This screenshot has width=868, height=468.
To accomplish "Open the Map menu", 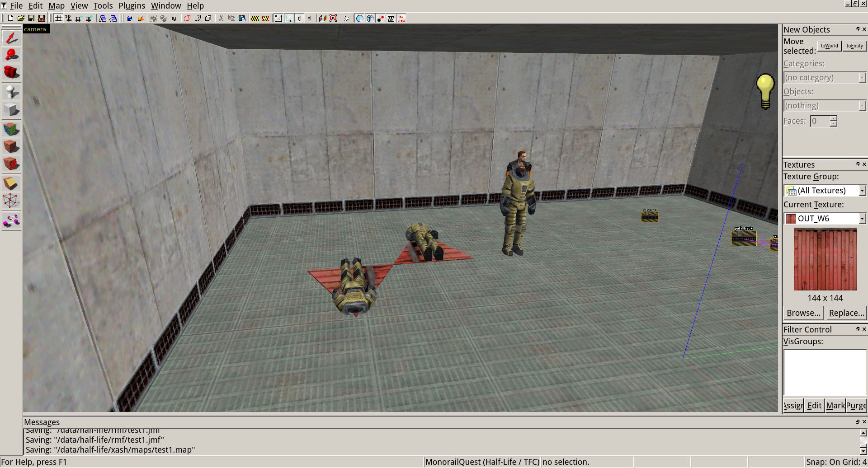I will pos(57,5).
